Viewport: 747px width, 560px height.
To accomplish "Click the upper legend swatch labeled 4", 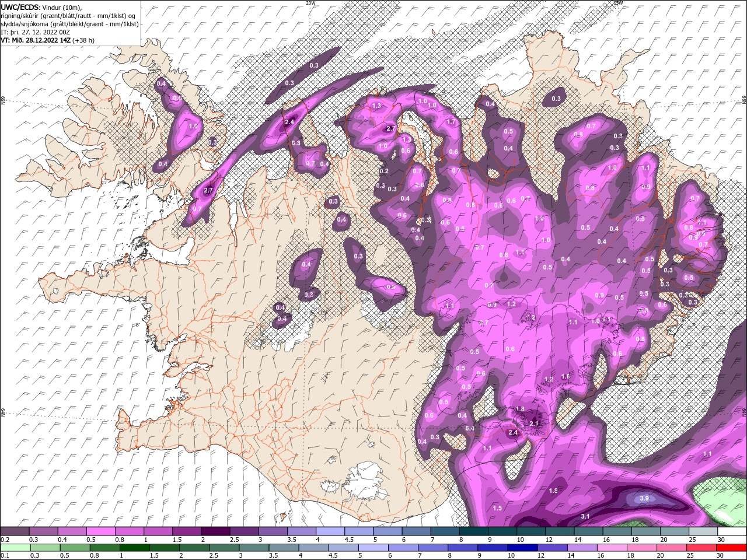I will (x=330, y=531).
